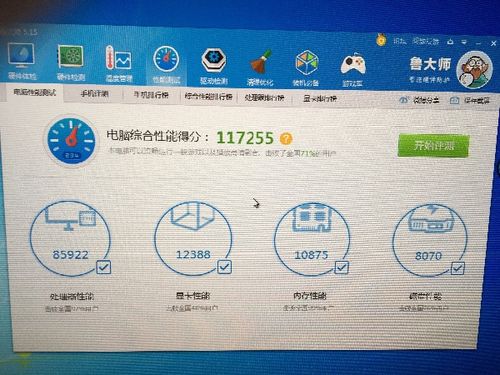500x375 pixels.
Task: Click the 电脑综合性能得分 heading text
Action: coord(158,136)
